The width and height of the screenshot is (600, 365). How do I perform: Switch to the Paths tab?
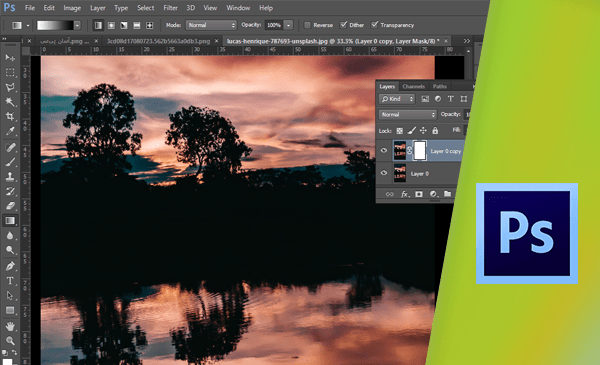click(x=440, y=86)
